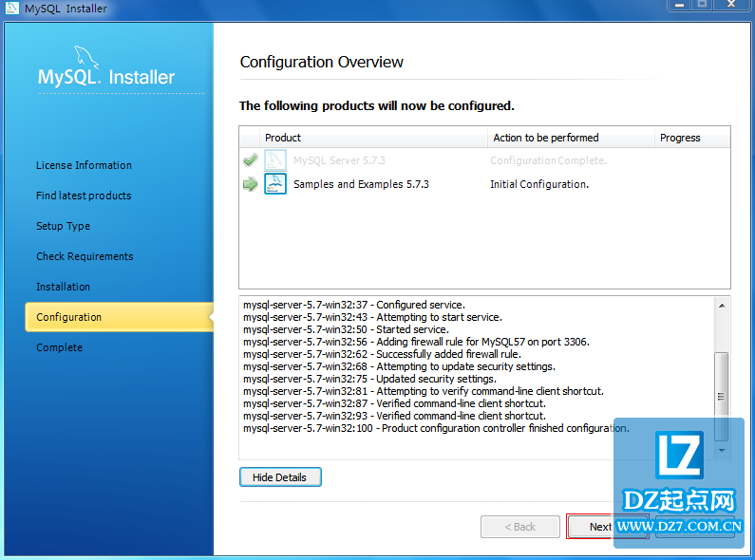Click the Hide Details button
The width and height of the screenshot is (755, 560).
click(x=280, y=477)
